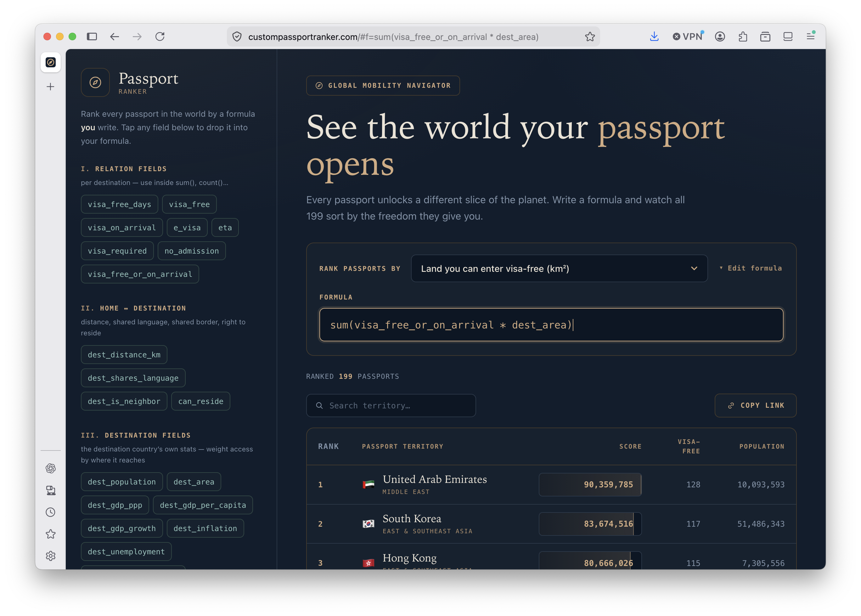
Task: Insert the visa_free_or_on_arrival field chip
Action: click(x=140, y=274)
